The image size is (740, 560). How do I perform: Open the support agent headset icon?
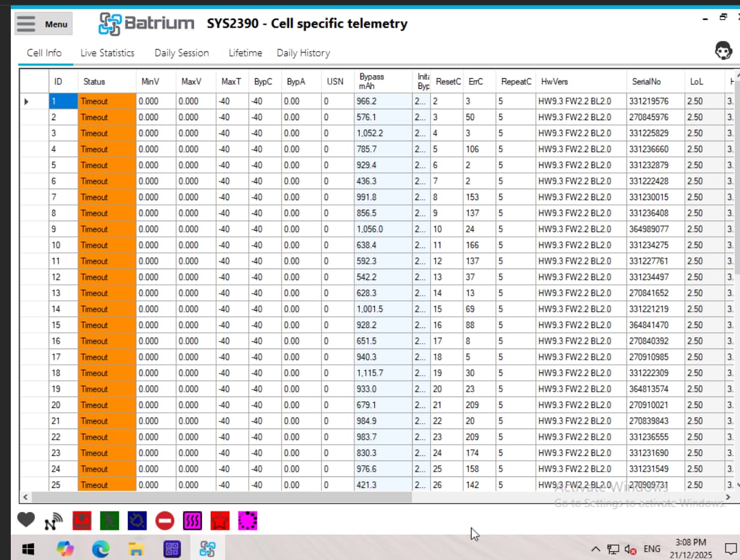click(723, 52)
